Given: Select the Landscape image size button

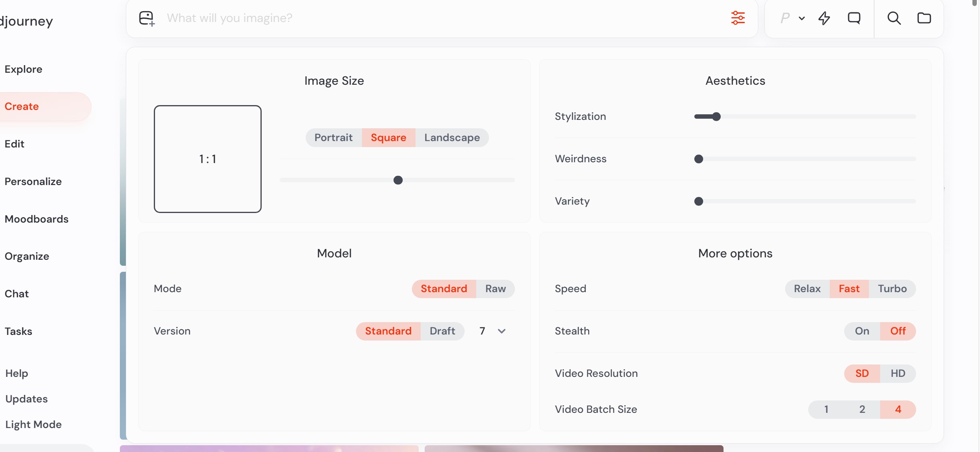Looking at the screenshot, I should pos(452,137).
